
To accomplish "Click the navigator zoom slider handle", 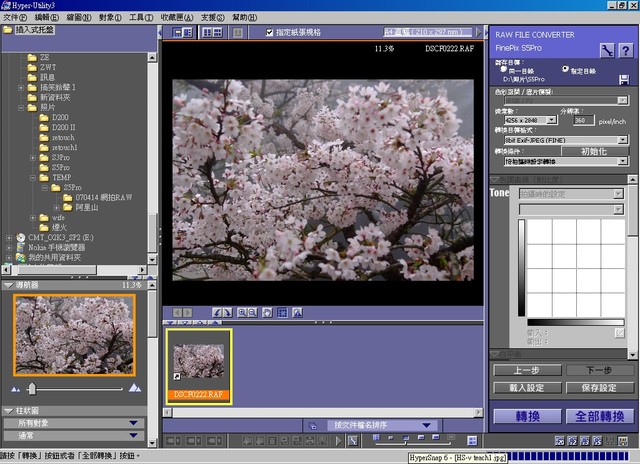I will tap(32, 389).
